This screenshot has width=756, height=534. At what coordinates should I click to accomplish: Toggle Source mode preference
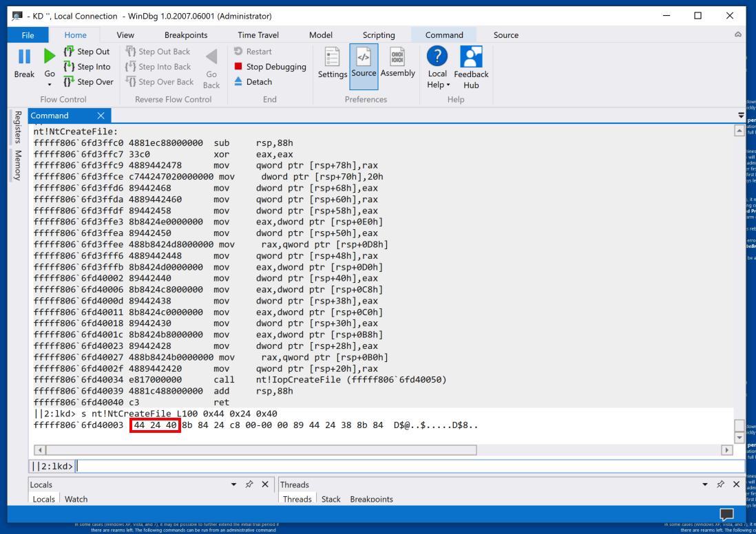[x=364, y=67]
